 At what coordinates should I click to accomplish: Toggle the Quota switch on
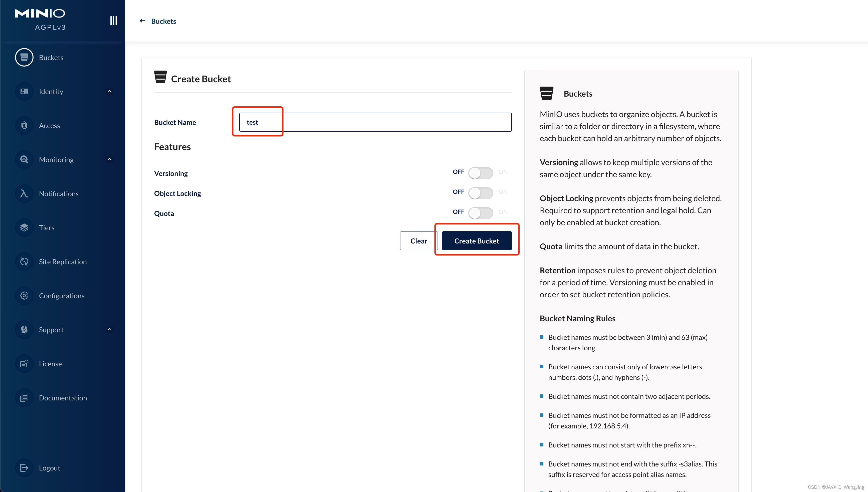pyautogui.click(x=481, y=213)
